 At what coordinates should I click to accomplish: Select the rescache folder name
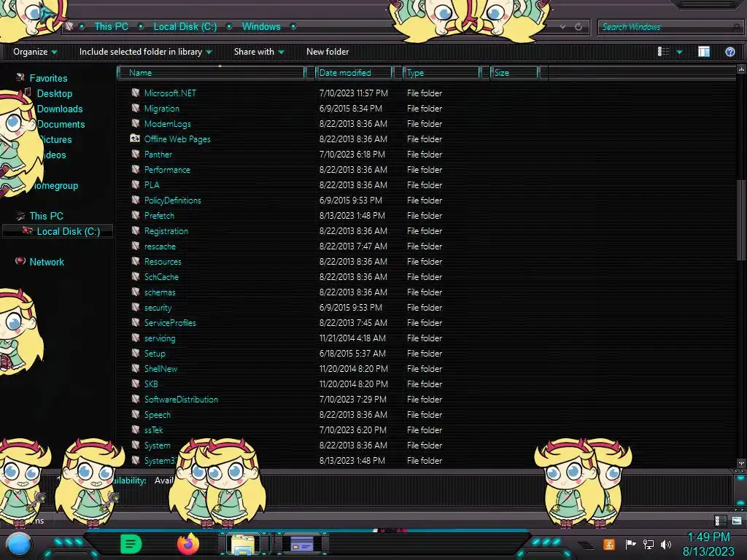click(x=160, y=246)
